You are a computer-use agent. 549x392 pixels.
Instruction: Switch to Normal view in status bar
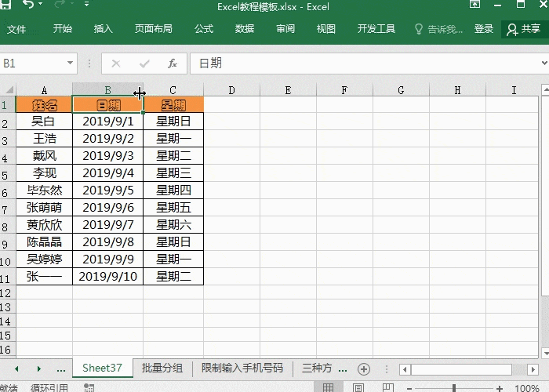329,387
